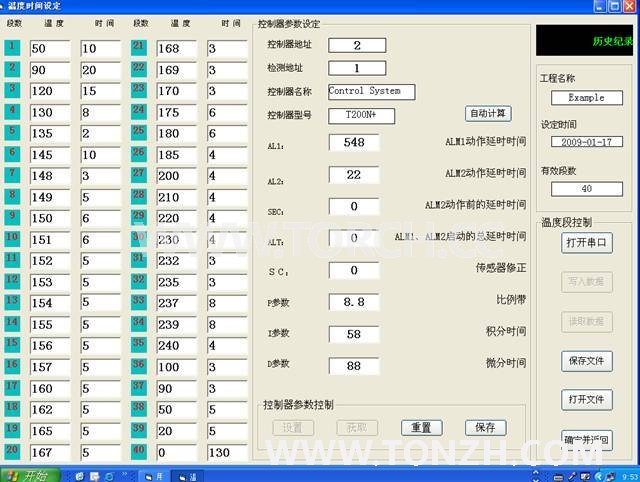Click the P参数 field showing 8.8

point(353,302)
